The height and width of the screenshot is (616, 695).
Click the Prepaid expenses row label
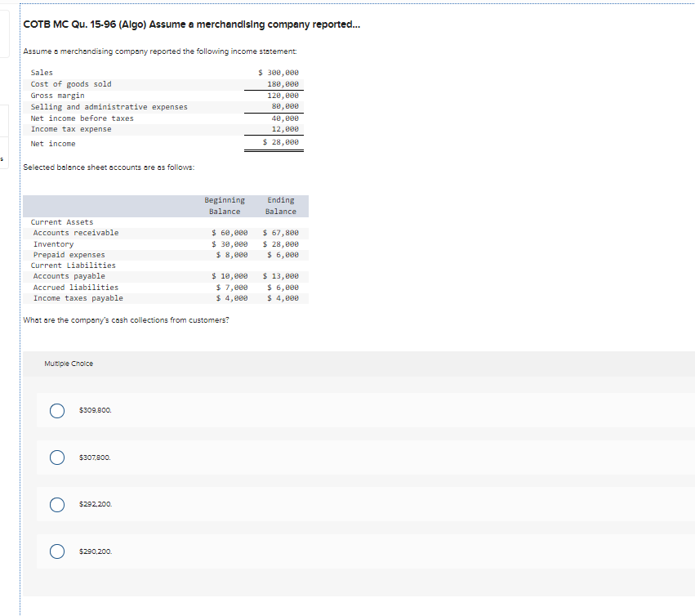(69, 255)
